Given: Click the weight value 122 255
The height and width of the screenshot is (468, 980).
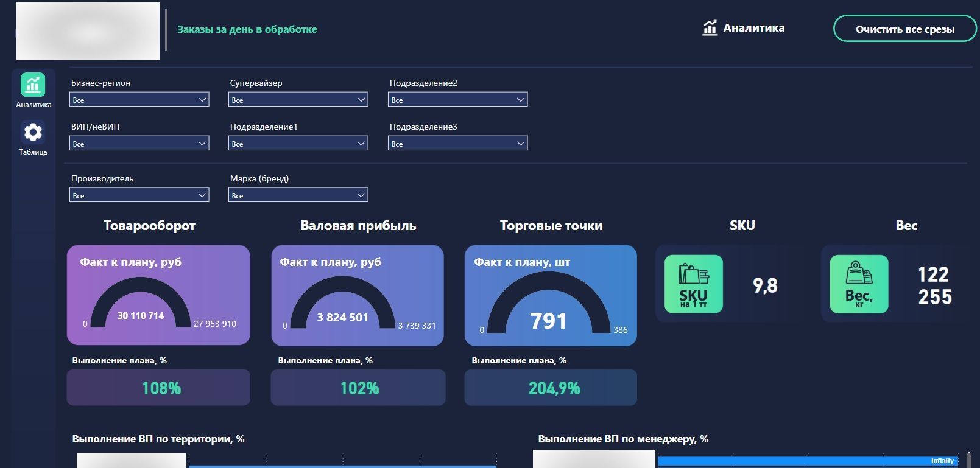Looking at the screenshot, I should [934, 285].
